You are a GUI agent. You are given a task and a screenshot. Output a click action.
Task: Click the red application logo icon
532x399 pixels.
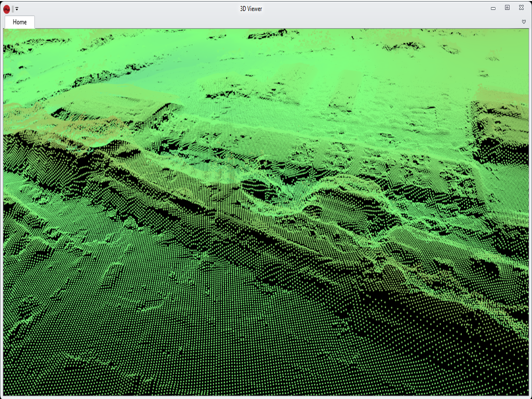6,9
